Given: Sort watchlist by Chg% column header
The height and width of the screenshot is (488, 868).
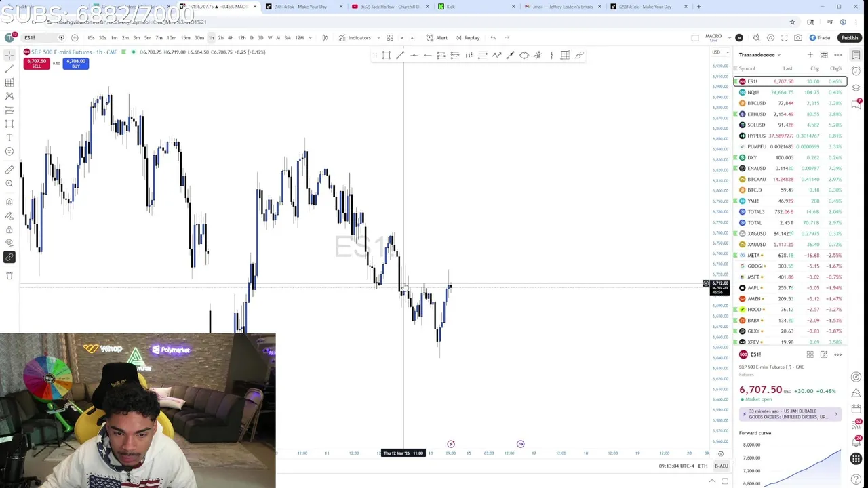Looking at the screenshot, I should pyautogui.click(x=835, y=68).
